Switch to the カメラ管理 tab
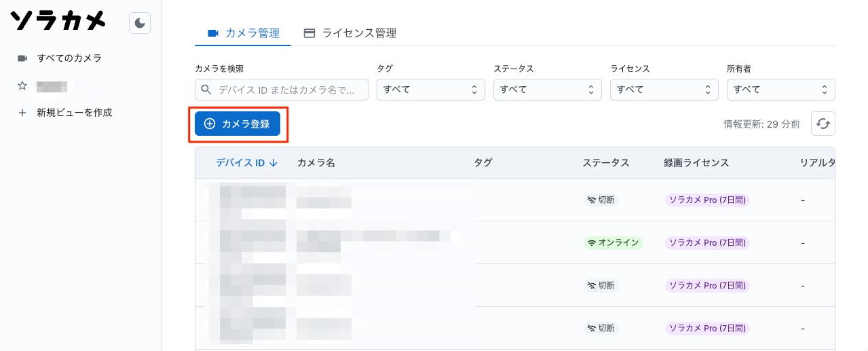Screen dimensions: 868x351 (x=243, y=33)
